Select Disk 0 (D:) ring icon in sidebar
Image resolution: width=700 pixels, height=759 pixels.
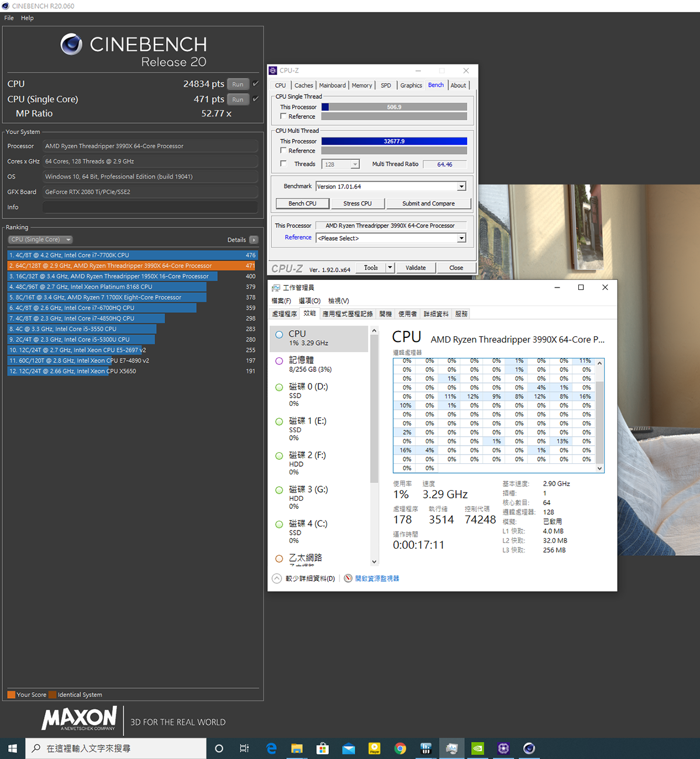(x=279, y=387)
